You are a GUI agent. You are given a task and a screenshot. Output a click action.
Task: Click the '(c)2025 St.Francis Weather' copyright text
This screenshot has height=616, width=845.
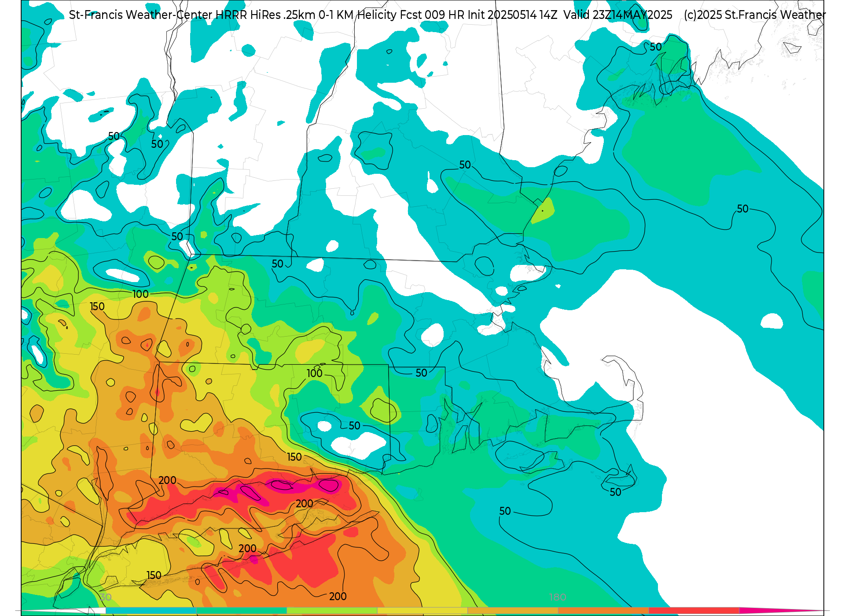(755, 15)
